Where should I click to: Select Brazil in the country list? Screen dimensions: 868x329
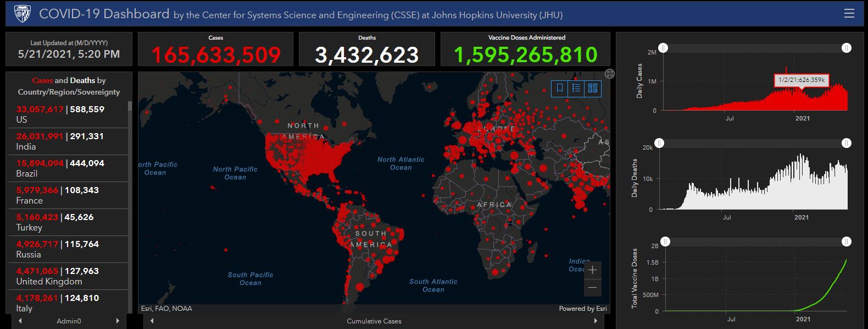[66, 168]
